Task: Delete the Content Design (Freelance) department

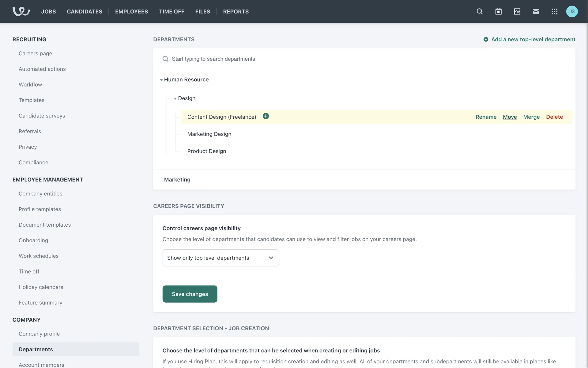Action: pos(554,117)
